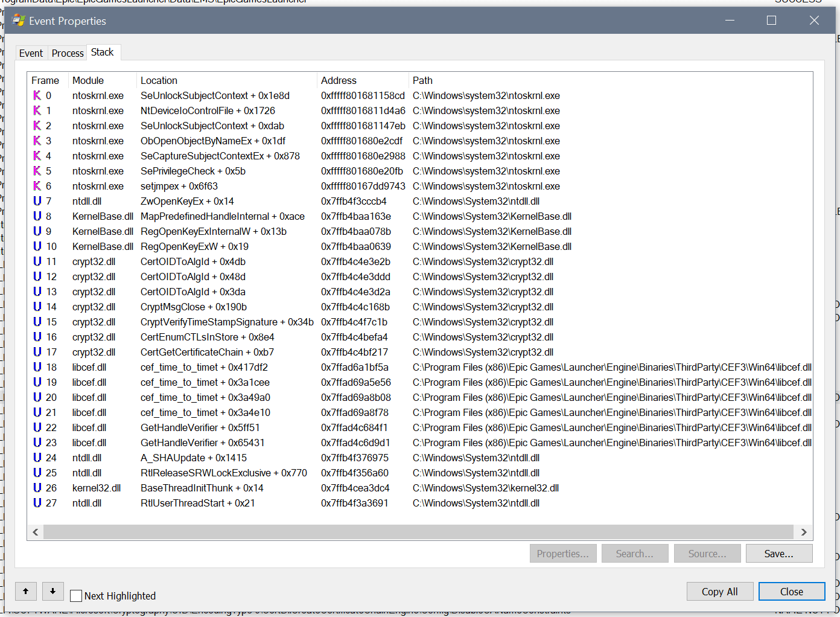
Task: Select the SePrivilegeCheck + 0x5b row
Action: pyautogui.click(x=420, y=171)
